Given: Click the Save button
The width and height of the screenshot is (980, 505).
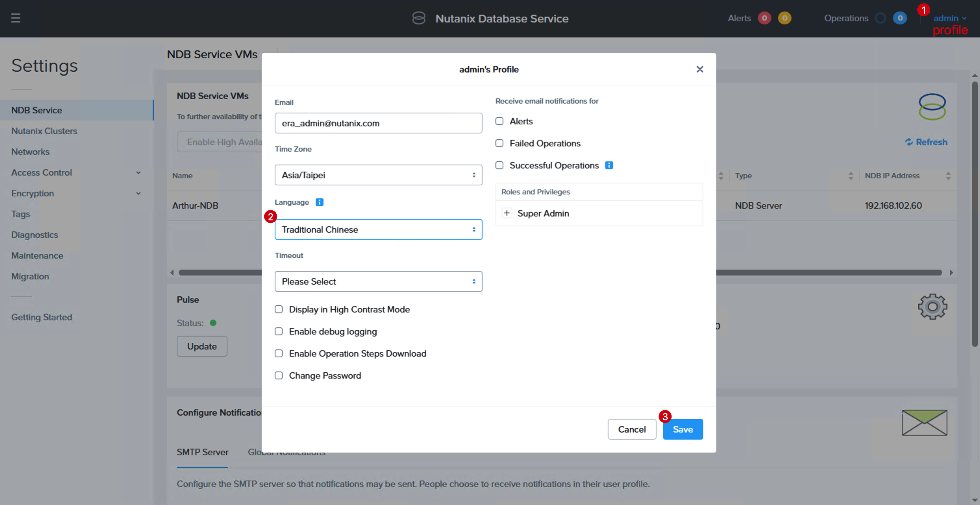Looking at the screenshot, I should [x=683, y=429].
